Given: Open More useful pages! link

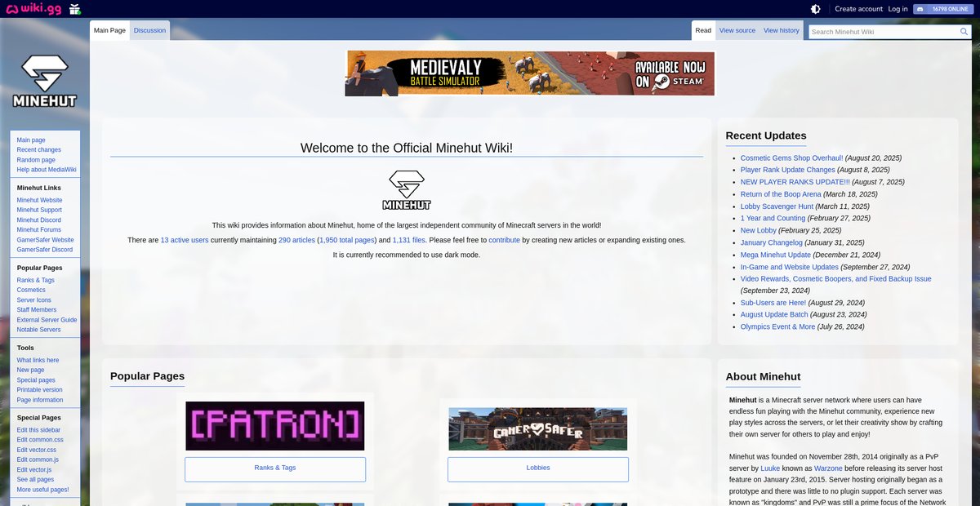Looking at the screenshot, I should coord(43,490).
